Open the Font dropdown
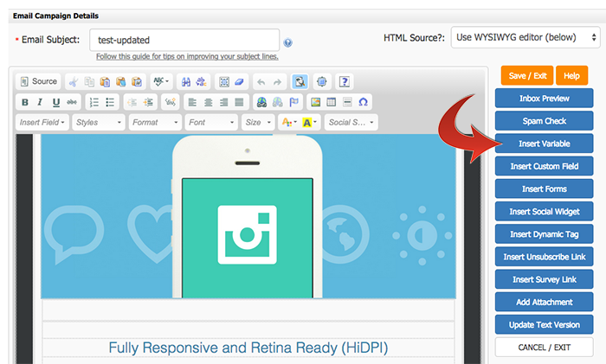The height and width of the screenshot is (364, 606). pyautogui.click(x=211, y=123)
